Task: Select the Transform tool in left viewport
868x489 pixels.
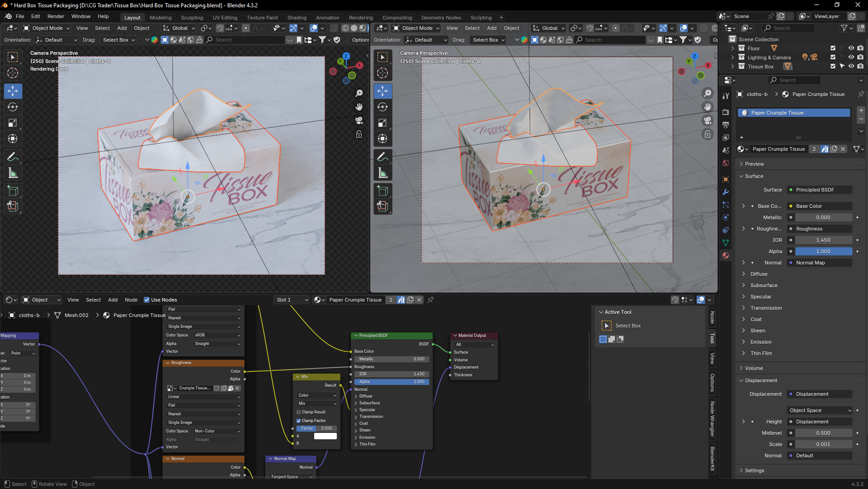Action: tap(13, 139)
